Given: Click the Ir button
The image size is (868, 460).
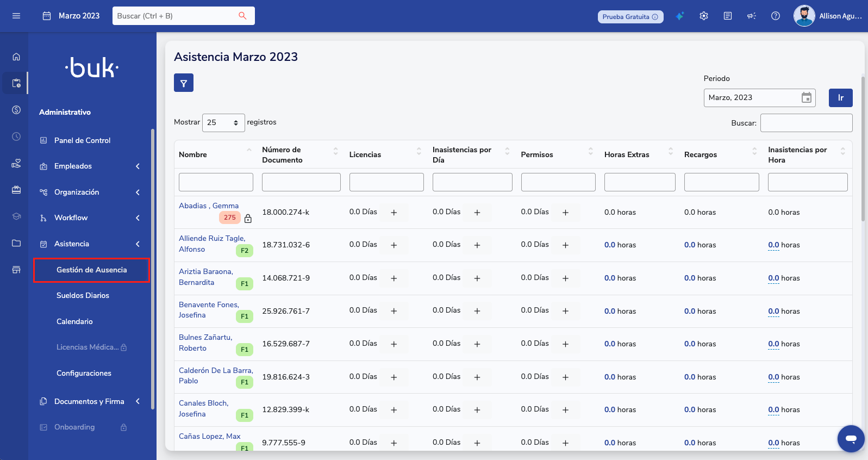Looking at the screenshot, I should pyautogui.click(x=840, y=98).
